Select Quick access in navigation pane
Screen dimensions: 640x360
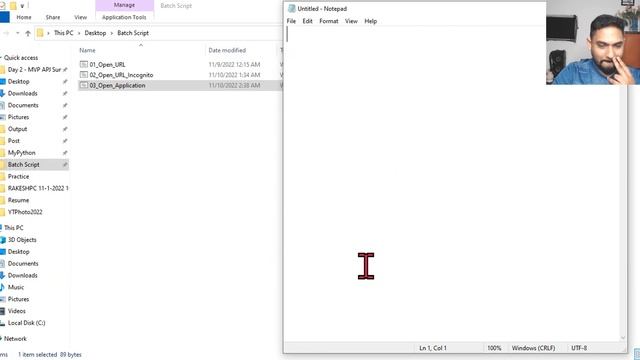tap(21, 58)
